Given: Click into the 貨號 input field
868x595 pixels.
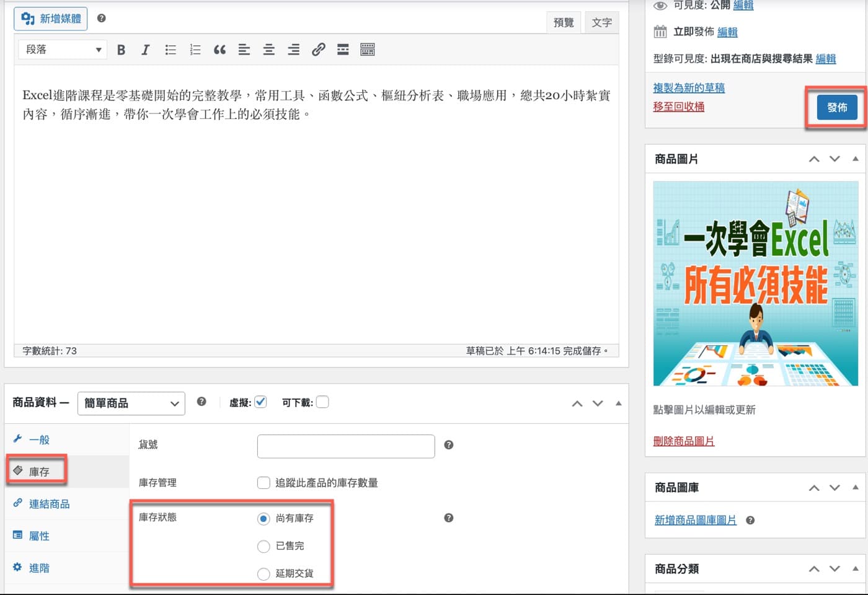Looking at the screenshot, I should (346, 446).
